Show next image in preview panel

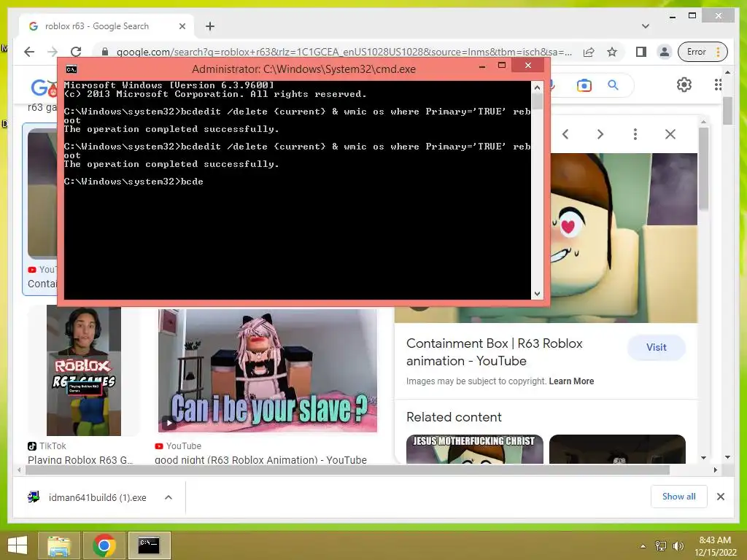click(600, 134)
